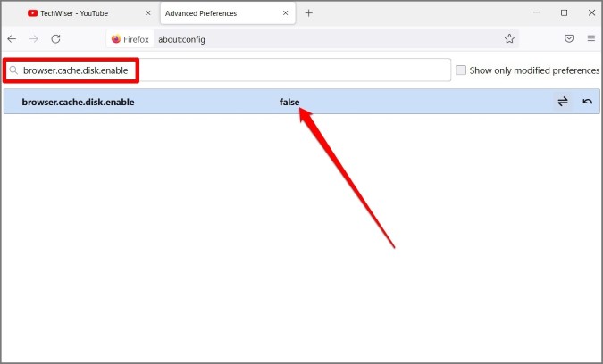Open the Firefox hamburger menu
The width and height of the screenshot is (603, 364).
coord(591,38)
